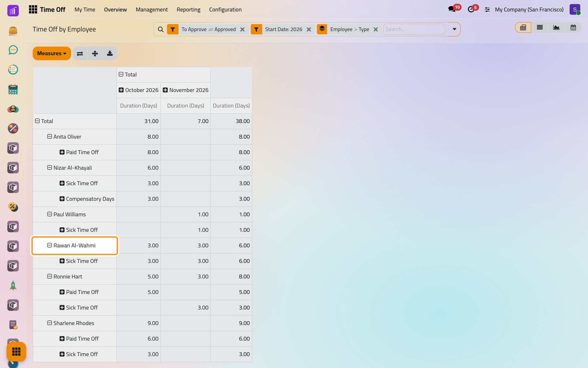Image resolution: width=588 pixels, height=368 pixels.
Task: Open the My Time menu
Action: (85, 10)
